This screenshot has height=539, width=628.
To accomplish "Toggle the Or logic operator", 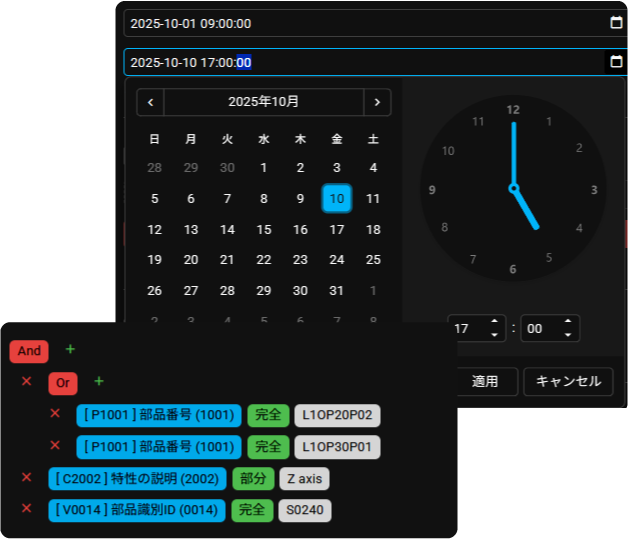I will [62, 383].
